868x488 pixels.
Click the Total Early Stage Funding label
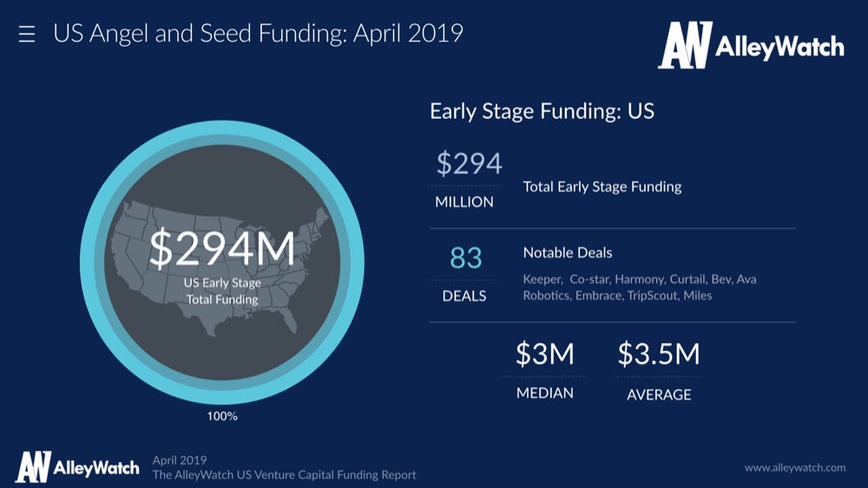click(602, 187)
